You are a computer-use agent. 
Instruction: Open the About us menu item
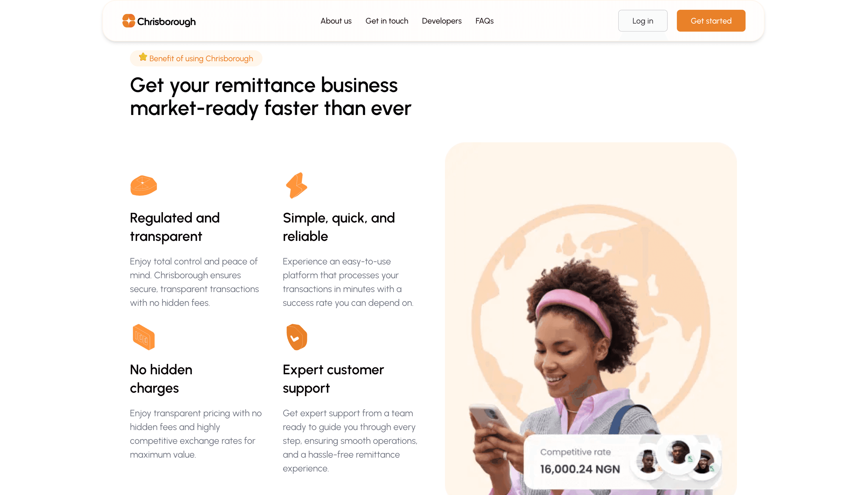pos(336,21)
